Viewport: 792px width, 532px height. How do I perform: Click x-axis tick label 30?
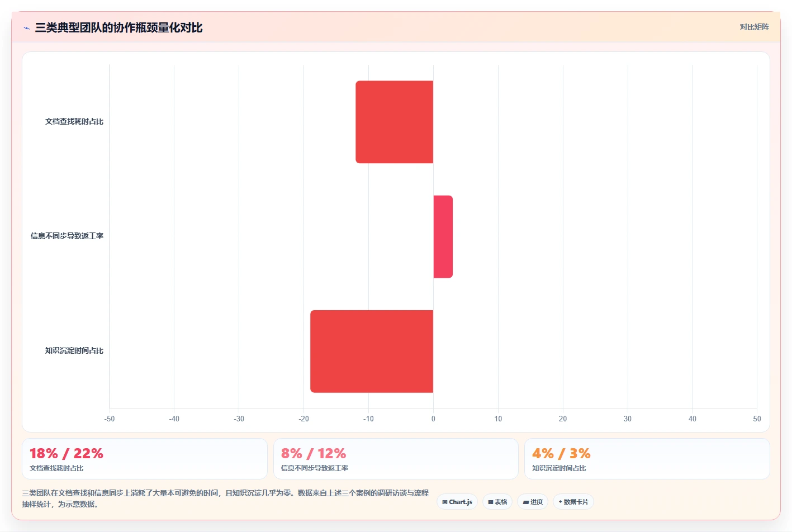tap(628, 419)
